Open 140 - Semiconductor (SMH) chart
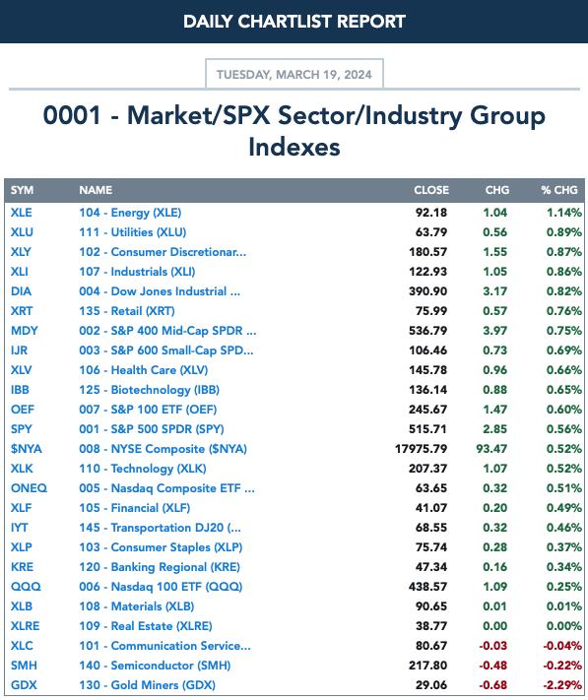The width and height of the screenshot is (588, 700). point(155,666)
